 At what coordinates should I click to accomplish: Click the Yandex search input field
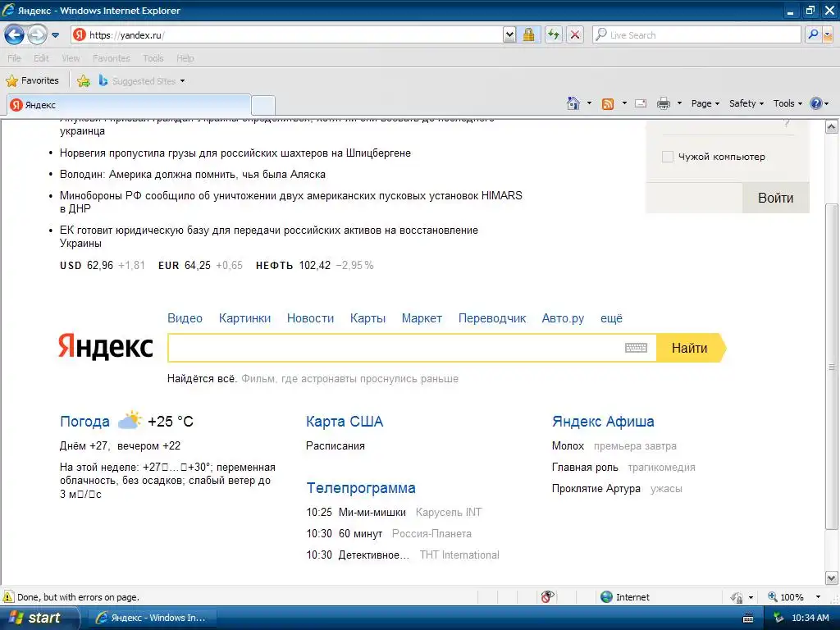pyautogui.click(x=395, y=348)
